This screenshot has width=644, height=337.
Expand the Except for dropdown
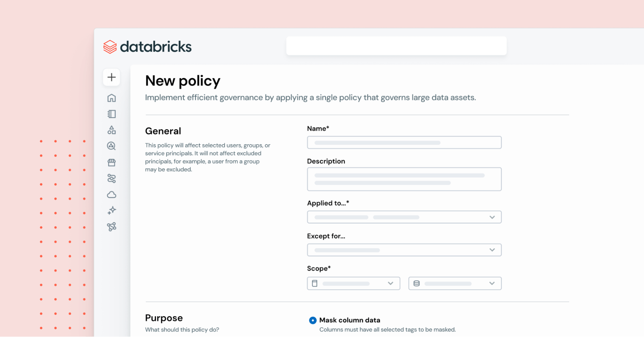404,250
